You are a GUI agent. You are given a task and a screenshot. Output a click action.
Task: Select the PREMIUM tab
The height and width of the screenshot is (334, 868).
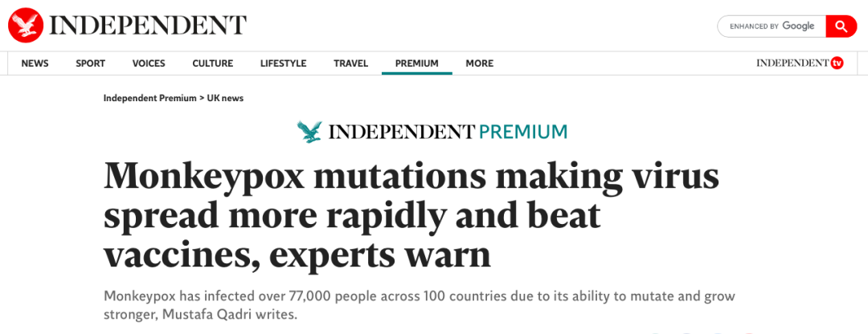[417, 63]
